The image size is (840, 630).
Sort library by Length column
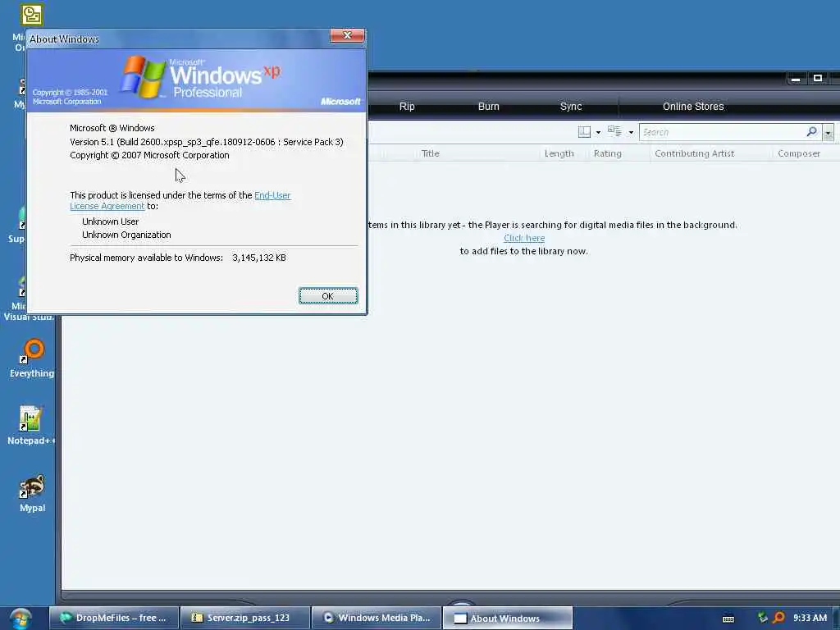click(559, 153)
